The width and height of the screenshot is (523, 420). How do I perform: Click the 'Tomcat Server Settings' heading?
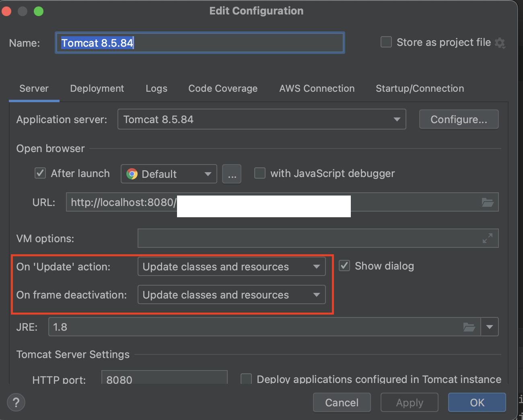point(73,354)
